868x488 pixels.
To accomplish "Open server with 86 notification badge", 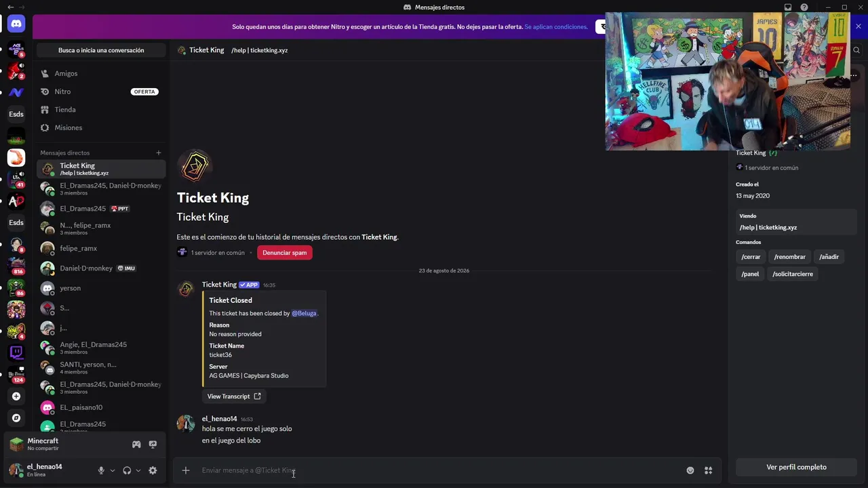I will [x=16, y=287].
